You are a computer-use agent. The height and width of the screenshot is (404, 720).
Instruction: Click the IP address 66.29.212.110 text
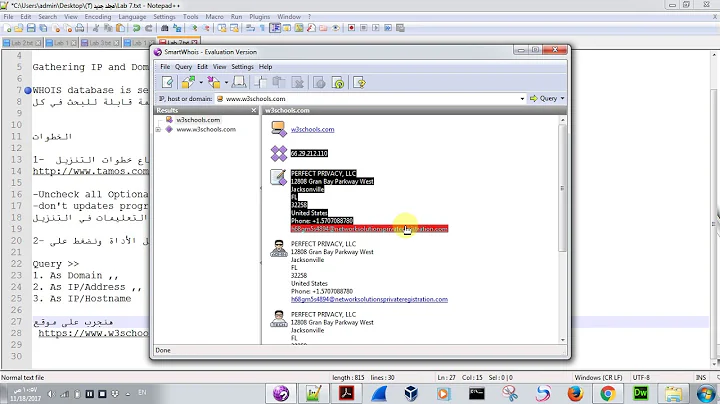(x=309, y=153)
